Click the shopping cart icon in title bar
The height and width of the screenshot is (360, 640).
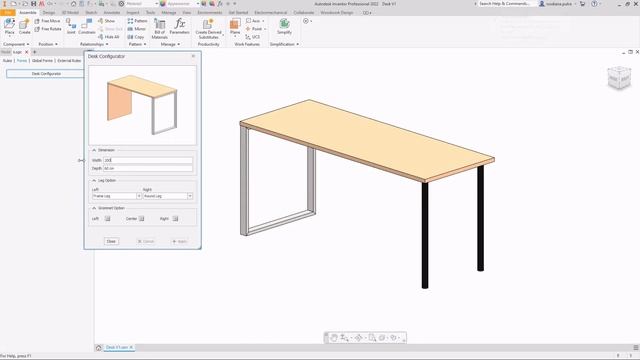click(x=582, y=4)
